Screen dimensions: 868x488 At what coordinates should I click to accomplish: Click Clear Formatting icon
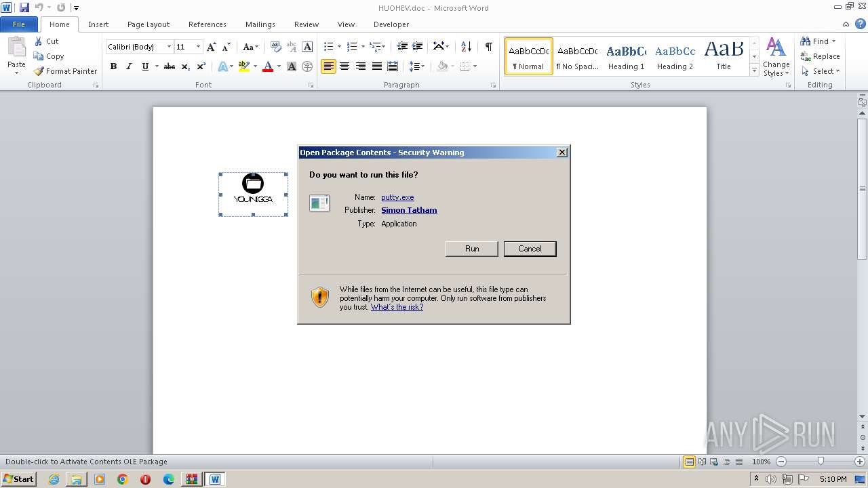click(x=275, y=47)
